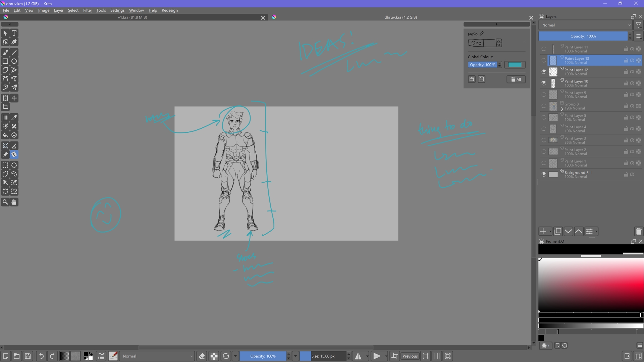Expand the Group 8 layer
Image resolution: width=644 pixels, height=362 pixels.
(x=562, y=109)
